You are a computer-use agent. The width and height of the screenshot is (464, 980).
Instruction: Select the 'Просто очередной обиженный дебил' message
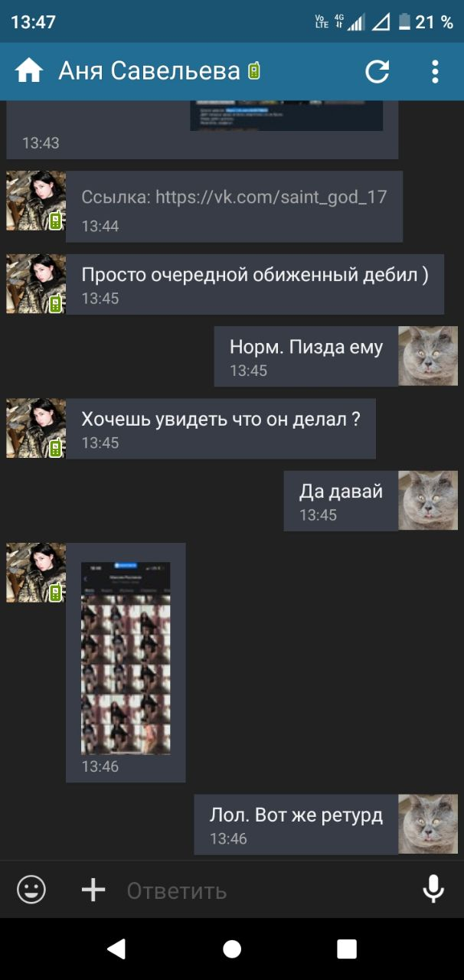coord(255,284)
